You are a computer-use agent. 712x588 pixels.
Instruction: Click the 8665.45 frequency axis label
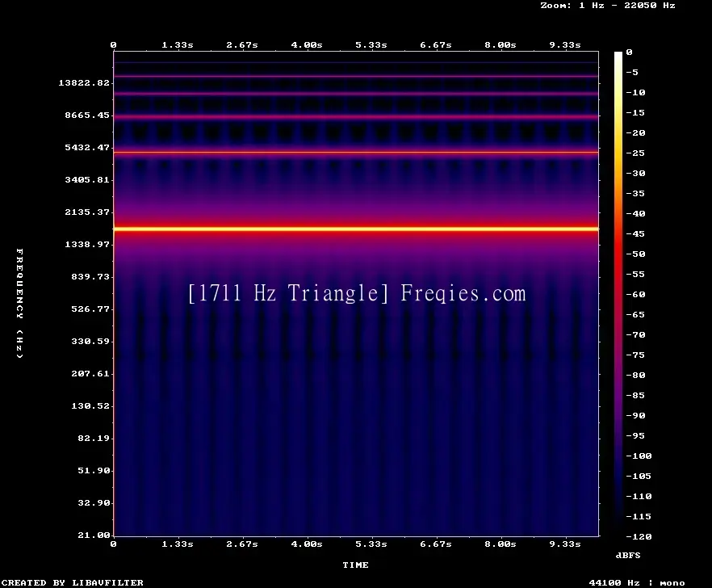87,115
